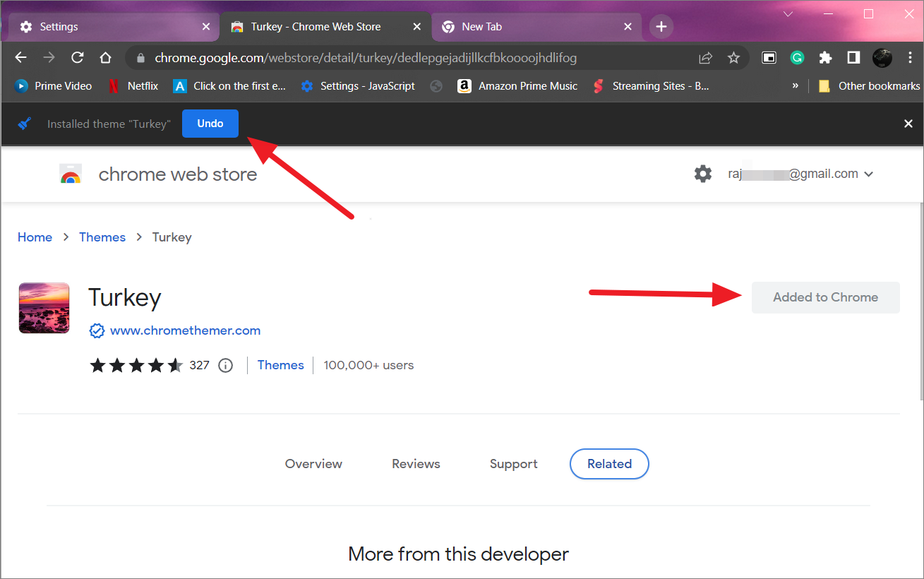Bookmark this page with the star icon
Viewport: 924px width, 579px height.
pos(733,58)
